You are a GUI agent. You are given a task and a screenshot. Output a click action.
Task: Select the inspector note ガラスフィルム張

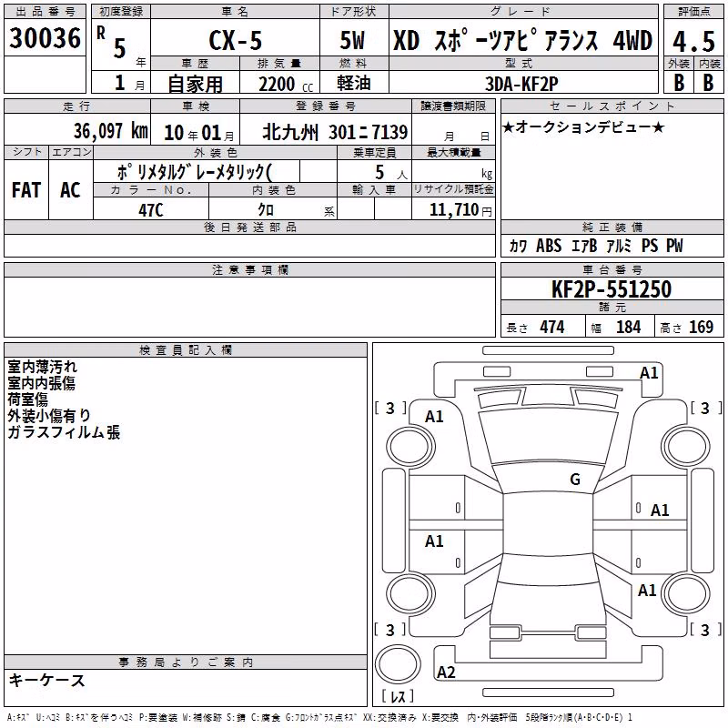(64, 432)
